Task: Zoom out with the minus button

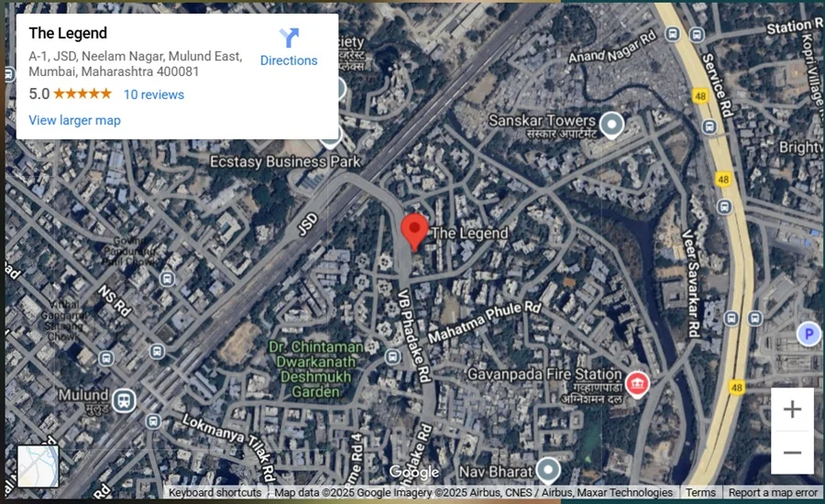Action: pyautogui.click(x=792, y=453)
